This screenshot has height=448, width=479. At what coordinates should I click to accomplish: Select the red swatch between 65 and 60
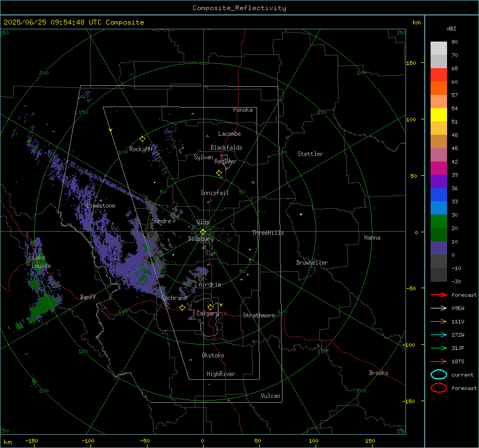coord(439,75)
